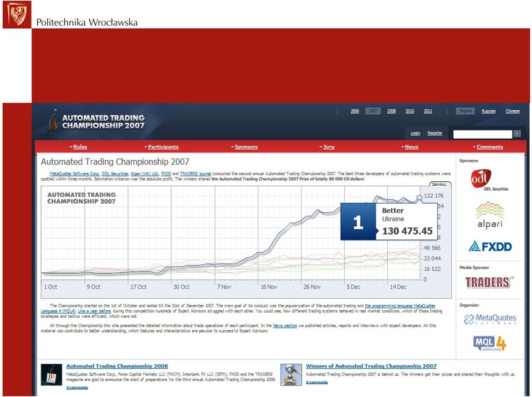Viewport: 532px width, 397px height.
Task: Follow the News section link in text
Action: pos(285,325)
